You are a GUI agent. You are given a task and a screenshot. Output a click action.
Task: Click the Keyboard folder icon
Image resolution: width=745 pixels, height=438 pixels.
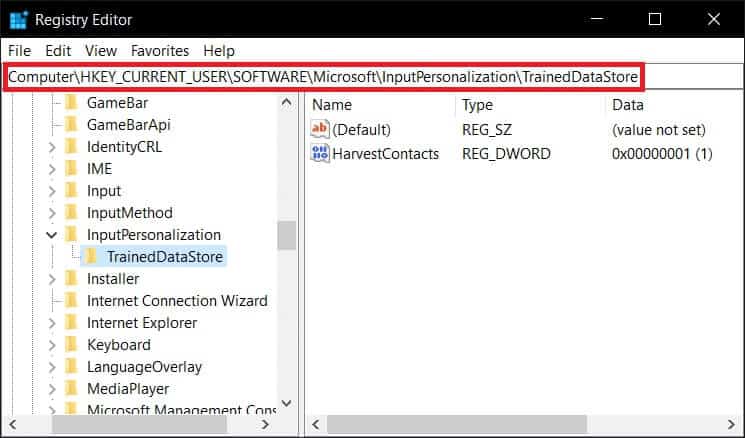(x=71, y=345)
